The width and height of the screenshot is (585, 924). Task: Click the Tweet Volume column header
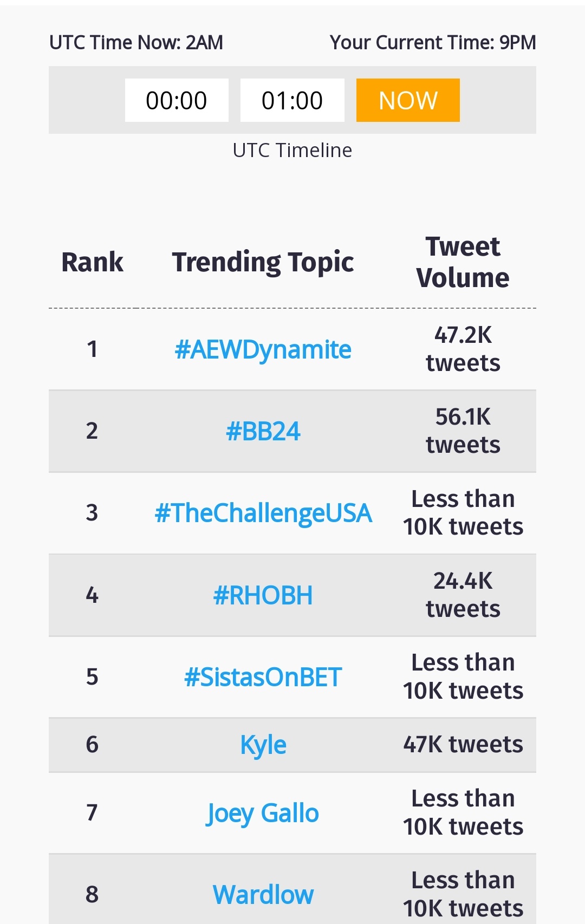[463, 262]
